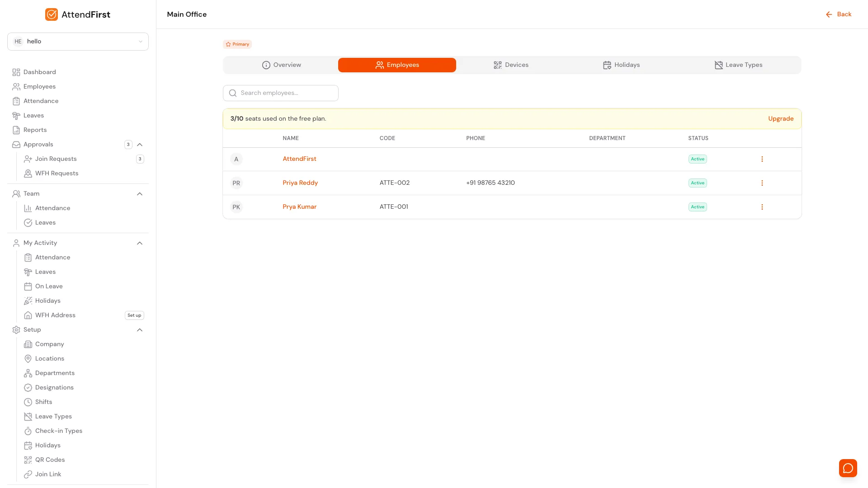Collapse the Setup section
Screen dimensions: 868x488
coord(140,330)
